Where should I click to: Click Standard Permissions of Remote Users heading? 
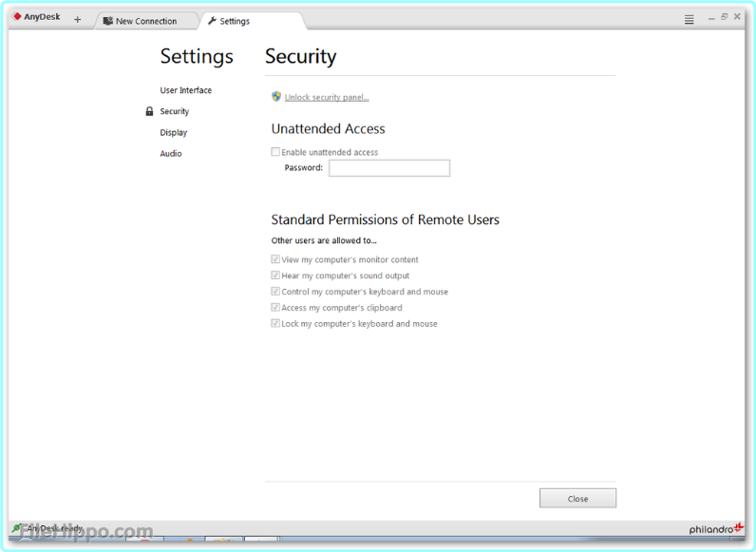385,220
